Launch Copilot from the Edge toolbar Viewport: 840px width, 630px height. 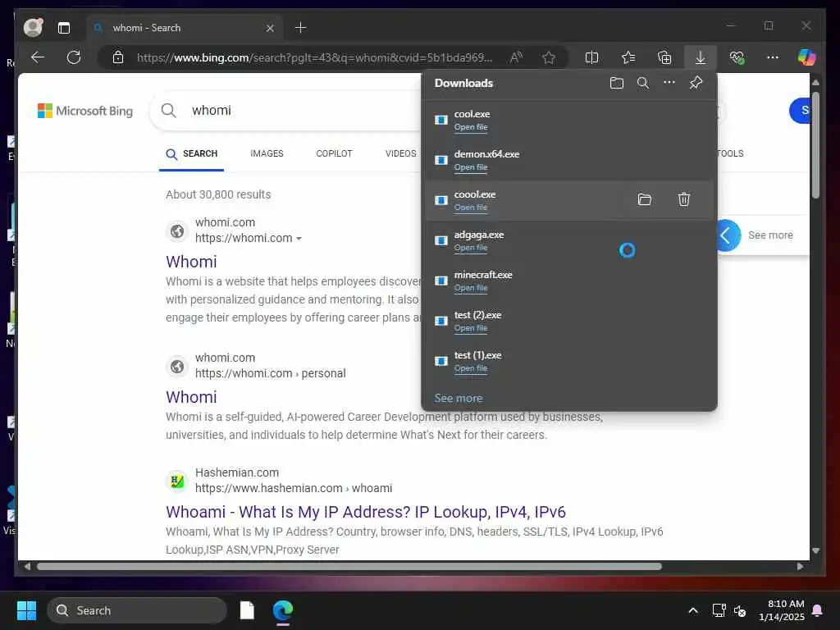click(x=806, y=57)
